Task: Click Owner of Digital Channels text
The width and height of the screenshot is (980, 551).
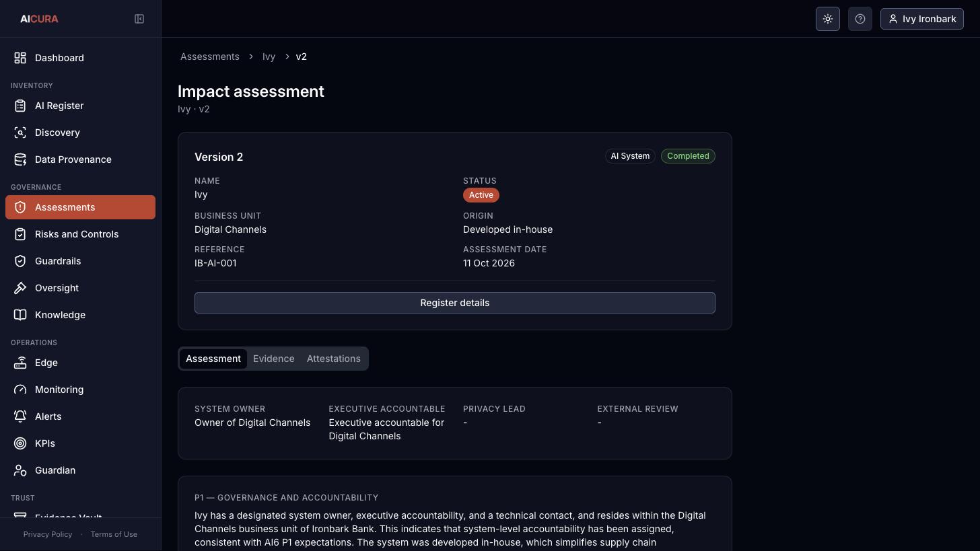Action: pyautogui.click(x=252, y=423)
